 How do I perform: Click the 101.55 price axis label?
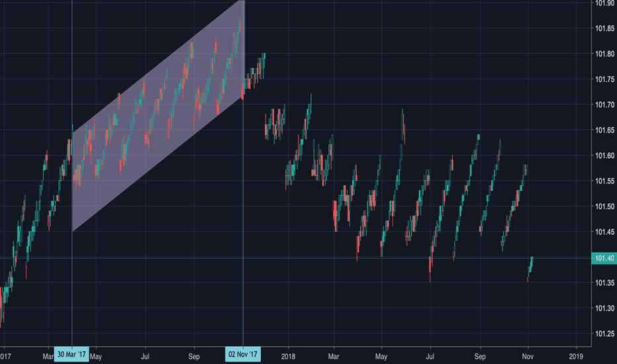click(x=604, y=181)
